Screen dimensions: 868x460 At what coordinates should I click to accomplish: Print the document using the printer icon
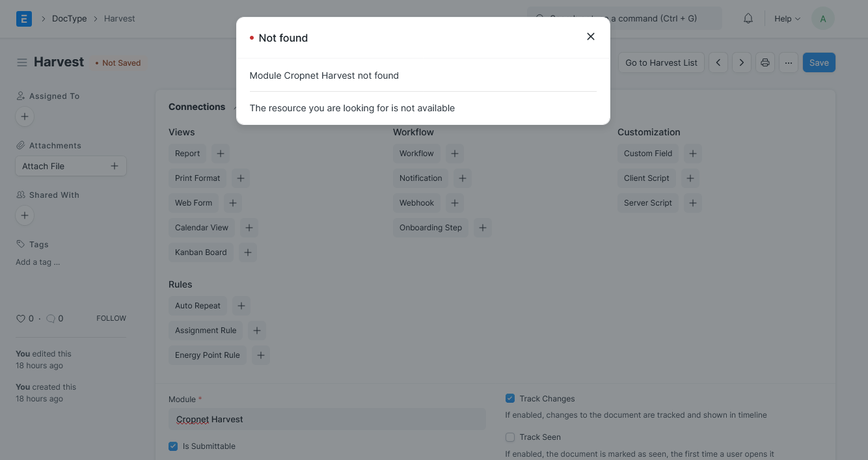pyautogui.click(x=765, y=62)
